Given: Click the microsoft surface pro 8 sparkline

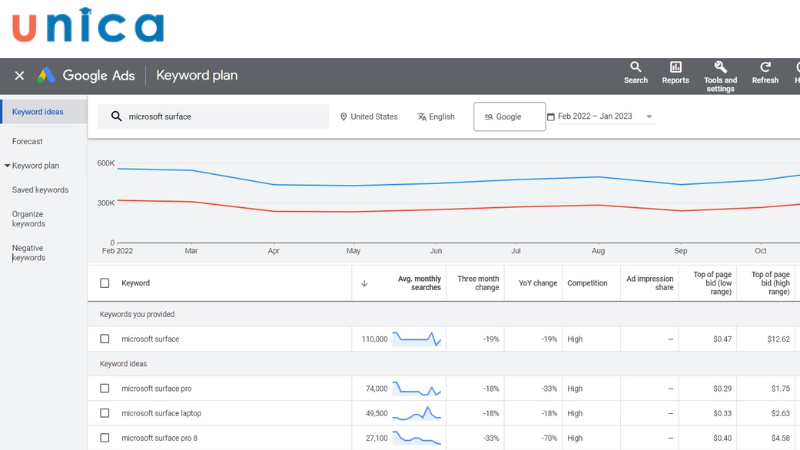Looking at the screenshot, I should tap(416, 438).
